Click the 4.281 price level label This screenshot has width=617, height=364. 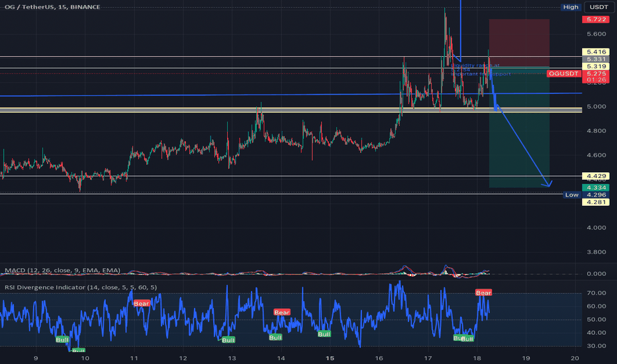pos(595,203)
